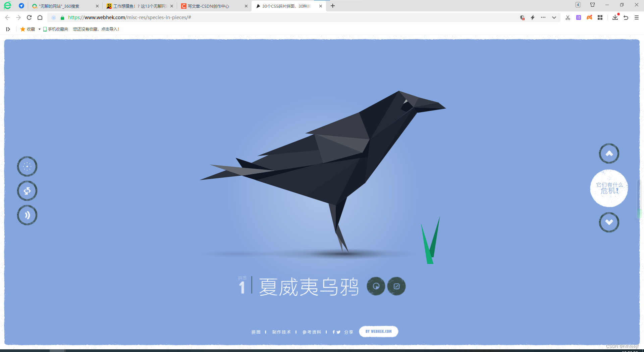644x352 pixels.
Task: Click the shirt skin icon in title bar
Action: click(592, 5)
